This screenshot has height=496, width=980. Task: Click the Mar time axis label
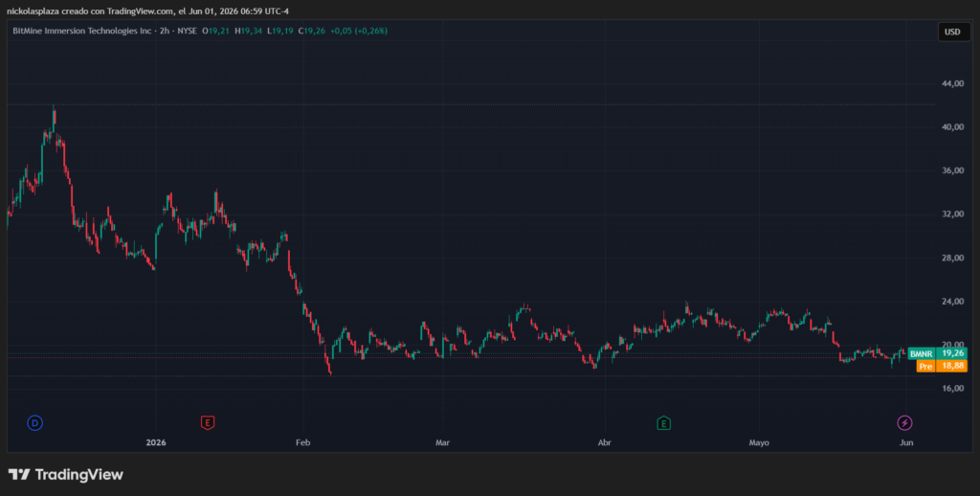coord(442,442)
